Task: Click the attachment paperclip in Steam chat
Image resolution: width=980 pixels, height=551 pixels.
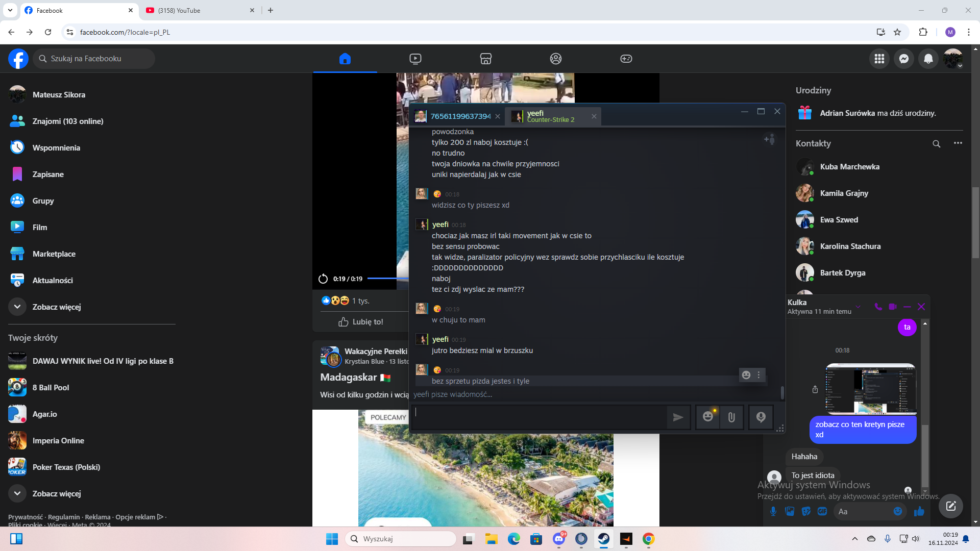Action: pyautogui.click(x=731, y=417)
